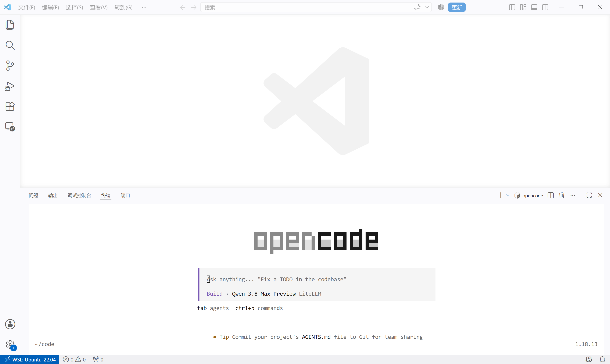This screenshot has height=364, width=610.
Task: Open the Extensions view
Action: [x=10, y=106]
